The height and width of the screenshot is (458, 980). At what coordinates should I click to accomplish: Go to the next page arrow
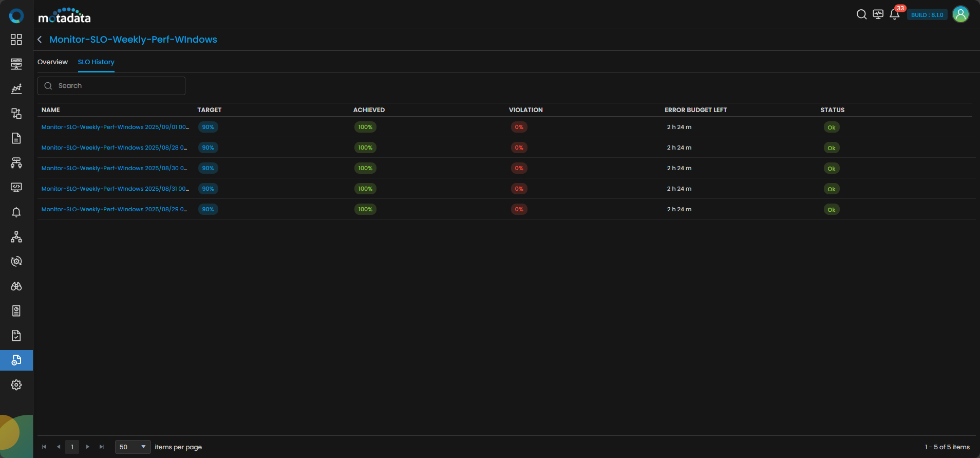88,447
